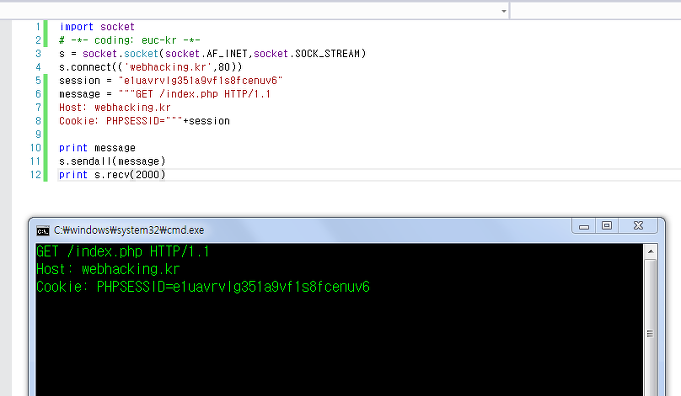
Task: Click the 'message =' GET /index.php line
Action: point(165,94)
